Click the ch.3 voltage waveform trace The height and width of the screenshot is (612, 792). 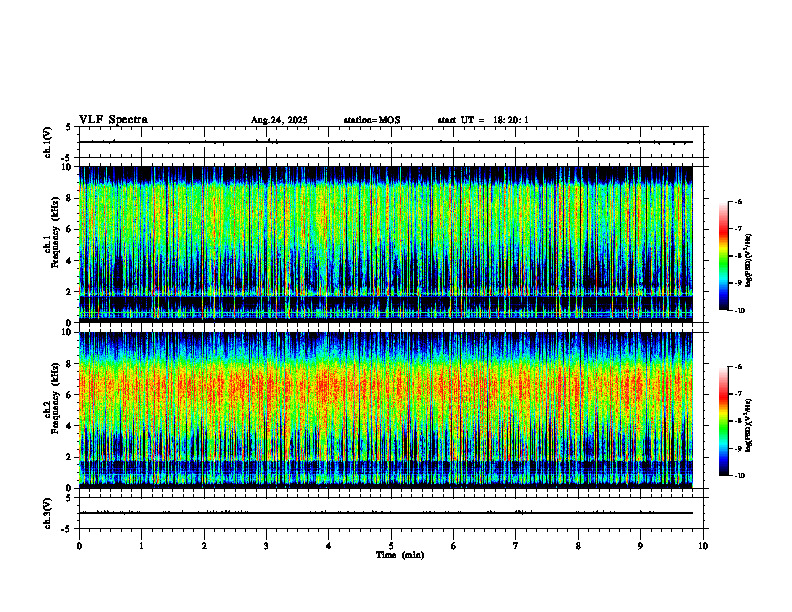[x=386, y=513]
